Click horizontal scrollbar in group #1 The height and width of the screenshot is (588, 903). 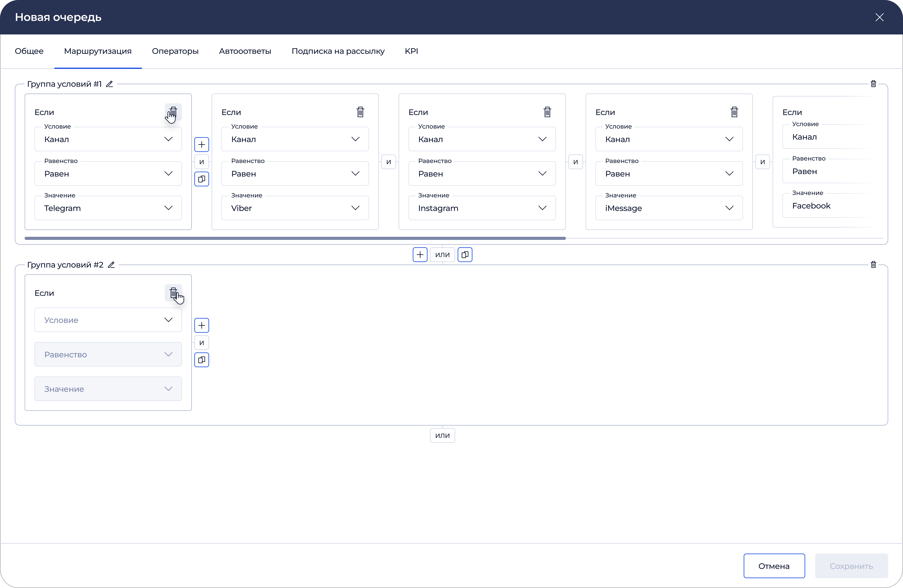295,238
